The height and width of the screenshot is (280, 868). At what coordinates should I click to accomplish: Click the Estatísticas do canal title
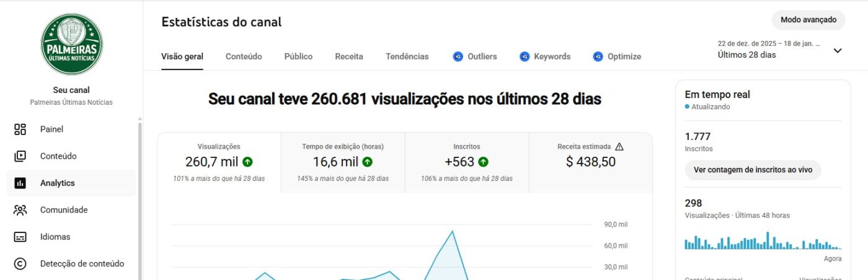[x=221, y=22]
